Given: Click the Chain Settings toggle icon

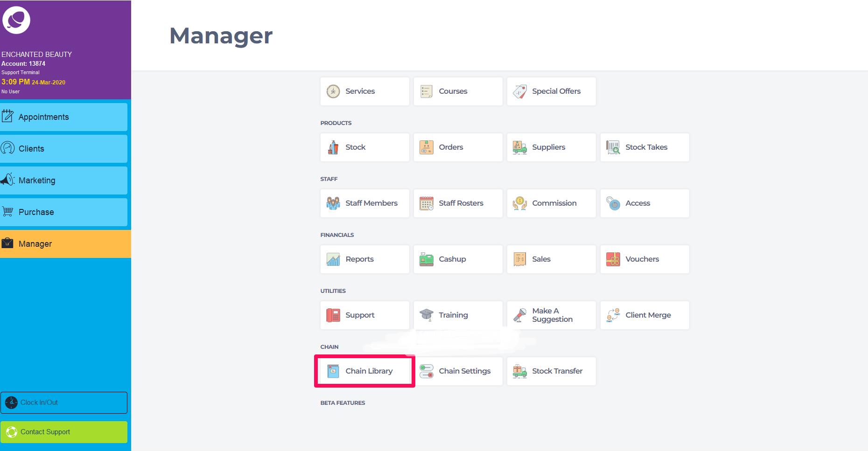Looking at the screenshot, I should pos(427,371).
